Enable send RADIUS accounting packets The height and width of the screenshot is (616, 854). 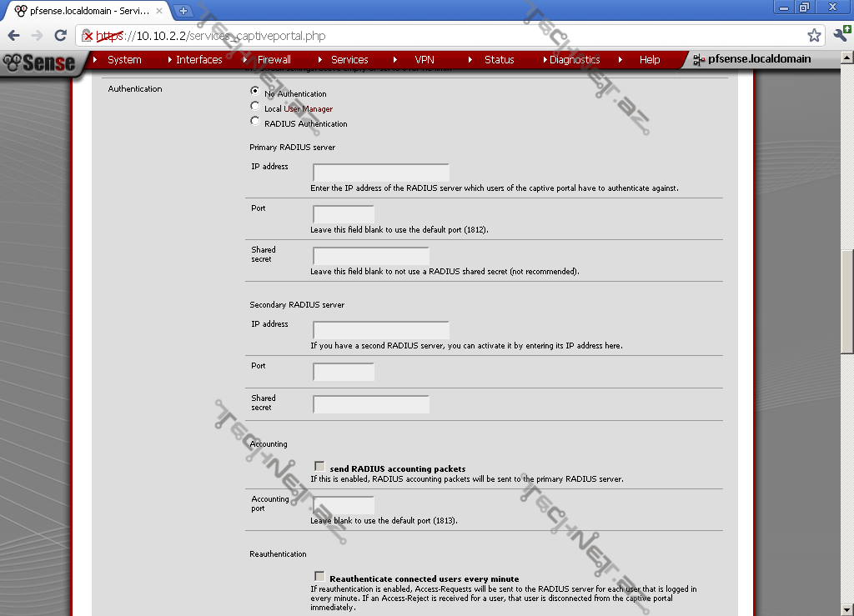click(x=319, y=467)
